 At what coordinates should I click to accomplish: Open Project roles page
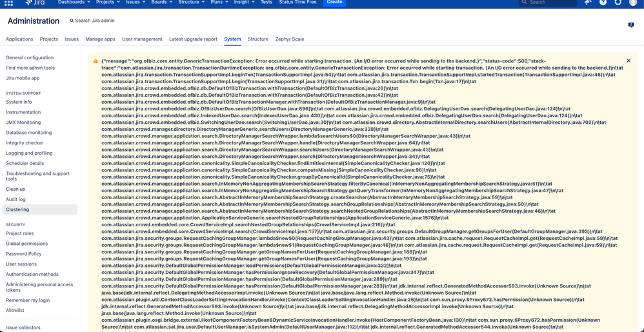(x=20, y=233)
